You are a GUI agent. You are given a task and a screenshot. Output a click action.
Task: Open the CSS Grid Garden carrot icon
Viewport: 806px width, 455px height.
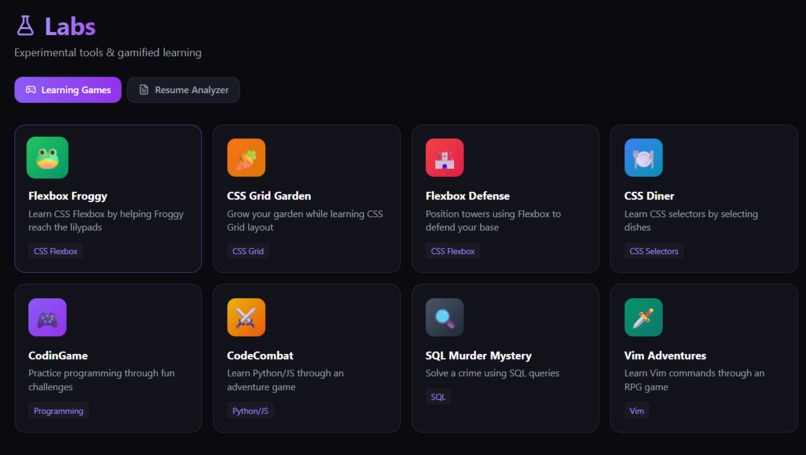point(246,157)
